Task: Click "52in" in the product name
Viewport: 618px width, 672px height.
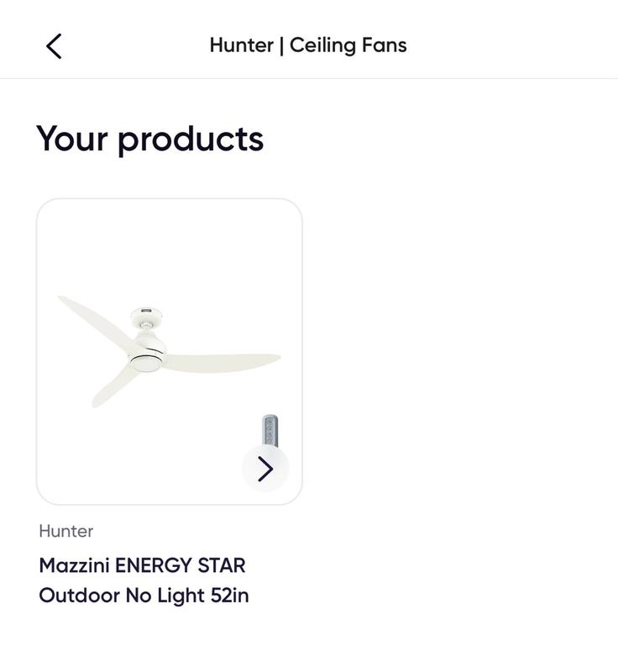Action: point(229,596)
